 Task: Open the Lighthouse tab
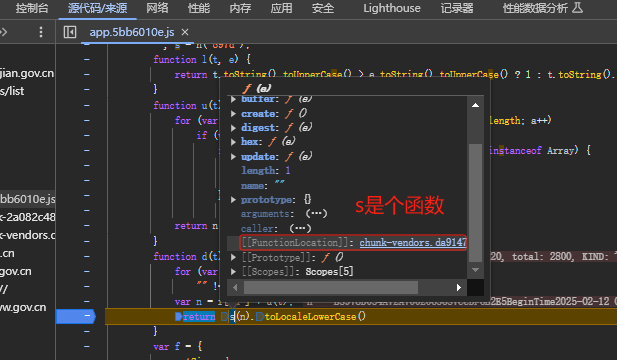392,8
